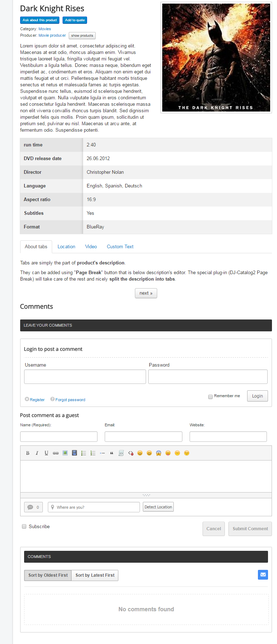The image size is (277, 644).
Task: Switch to the Video tab
Action: [91, 247]
